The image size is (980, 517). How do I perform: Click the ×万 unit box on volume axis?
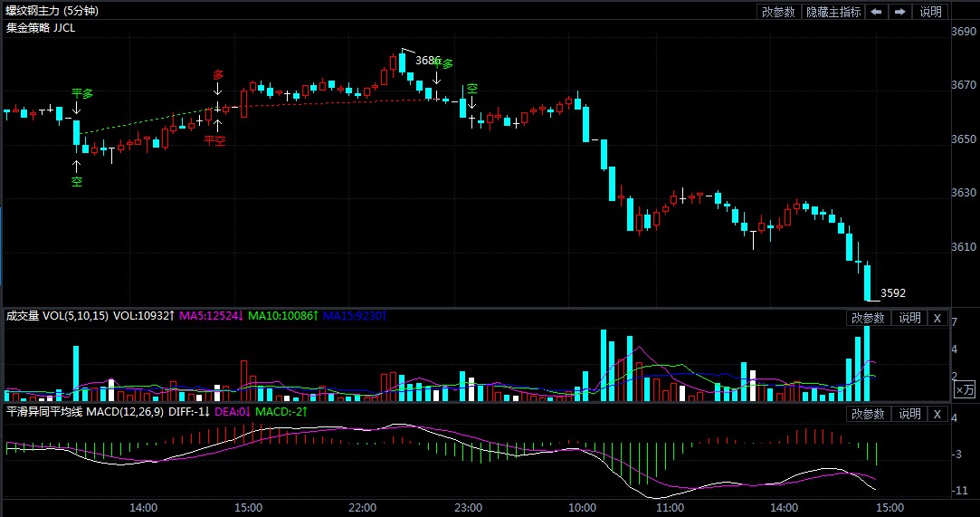pyautogui.click(x=965, y=390)
